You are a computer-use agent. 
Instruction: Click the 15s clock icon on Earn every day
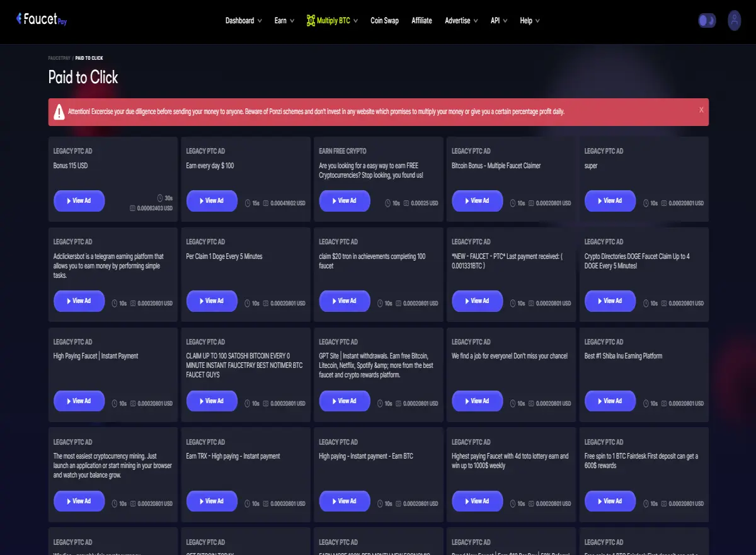pos(248,203)
